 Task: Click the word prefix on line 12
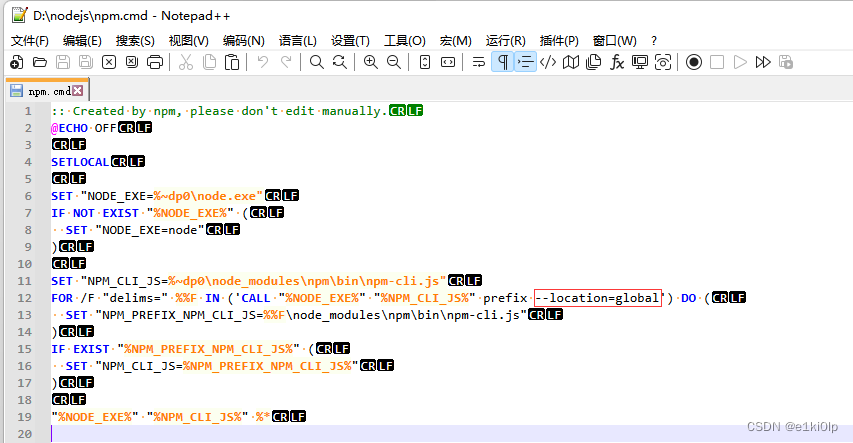coord(505,298)
